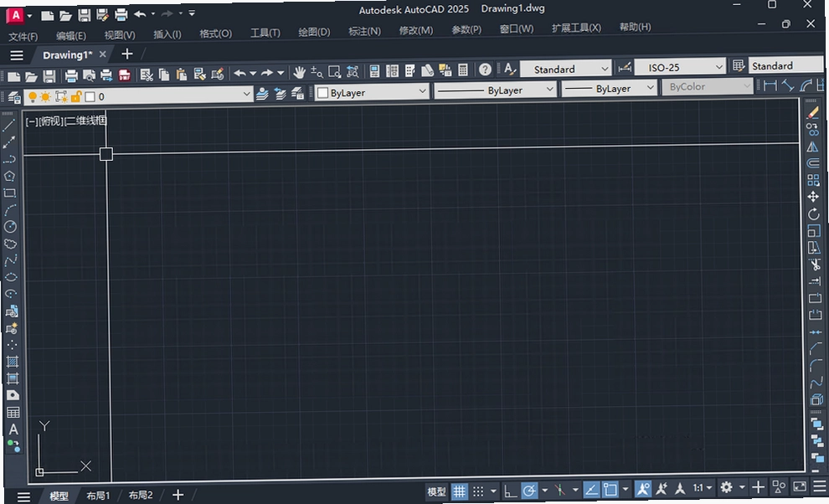The height and width of the screenshot is (504, 829).
Task: Switch to the 布局1 layout tab
Action: [x=98, y=496]
